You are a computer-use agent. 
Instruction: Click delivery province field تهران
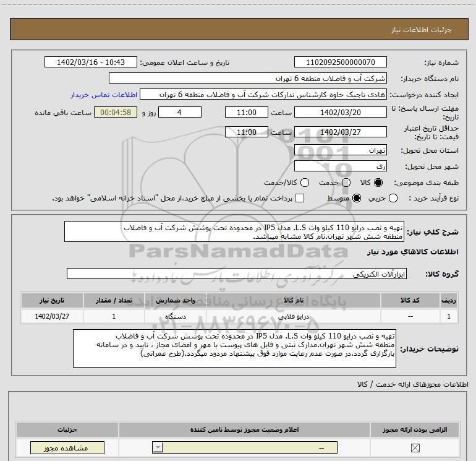[x=340, y=150]
